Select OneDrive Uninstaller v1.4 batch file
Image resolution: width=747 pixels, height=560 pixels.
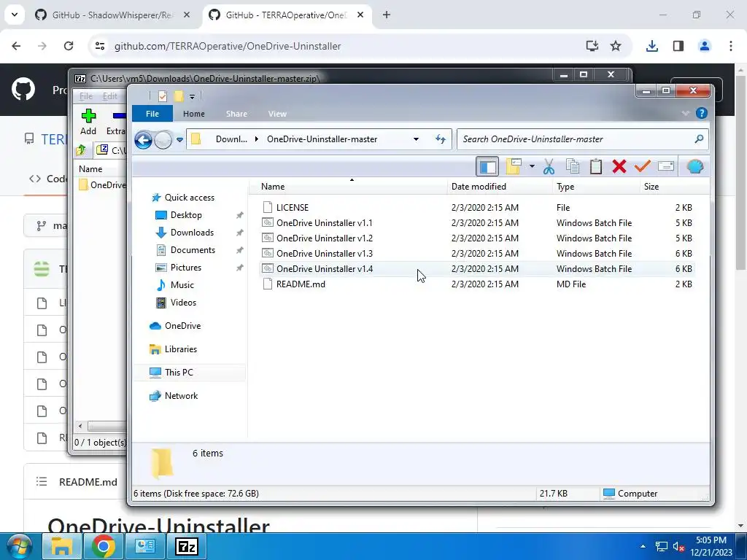pyautogui.click(x=325, y=268)
